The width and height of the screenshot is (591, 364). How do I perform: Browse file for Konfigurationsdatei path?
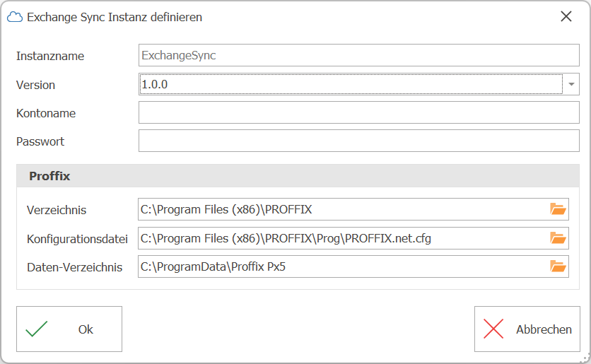click(x=558, y=238)
